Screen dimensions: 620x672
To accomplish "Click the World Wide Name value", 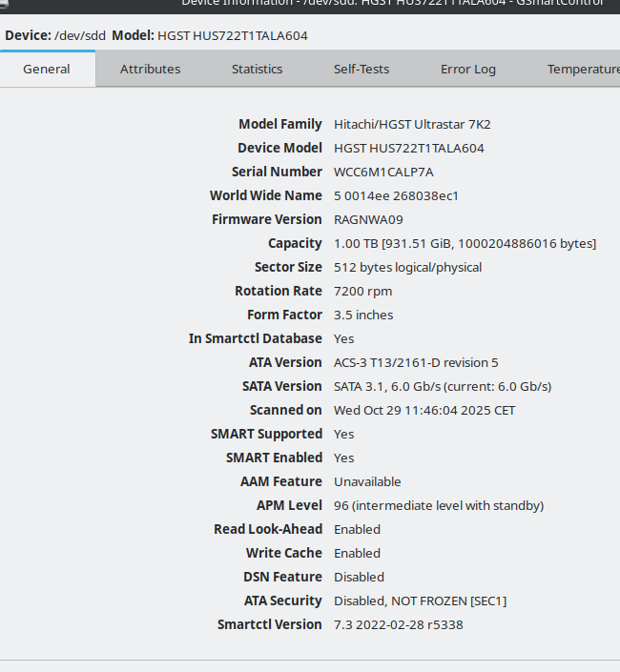I will pyautogui.click(x=396, y=195).
